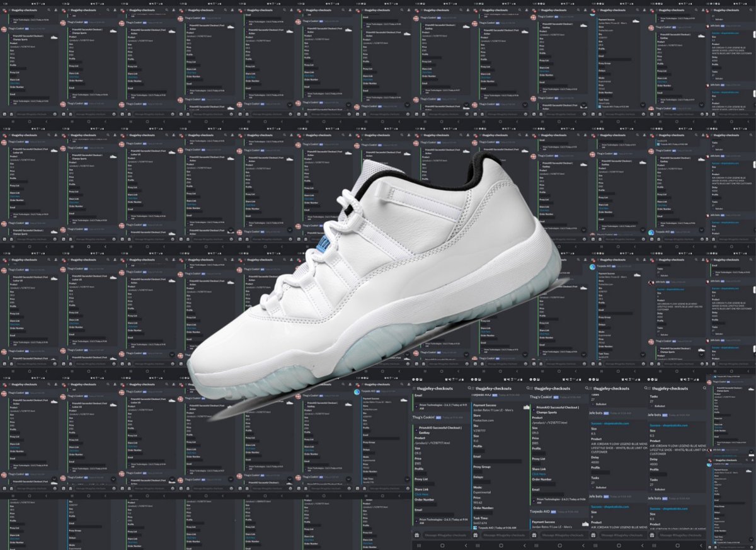The width and height of the screenshot is (756, 550).
Task: Tap recents button under Jefe bots size 6.5 panel
Action: tap(654, 546)
